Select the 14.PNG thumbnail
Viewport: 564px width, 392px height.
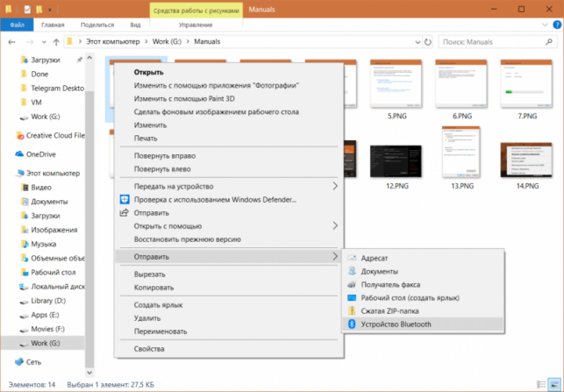pyautogui.click(x=526, y=160)
